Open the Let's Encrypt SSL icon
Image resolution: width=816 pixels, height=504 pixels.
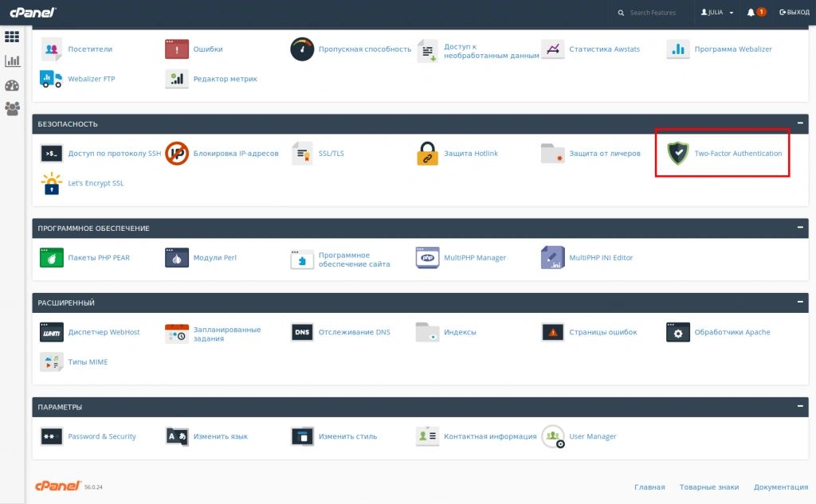pyautogui.click(x=52, y=183)
